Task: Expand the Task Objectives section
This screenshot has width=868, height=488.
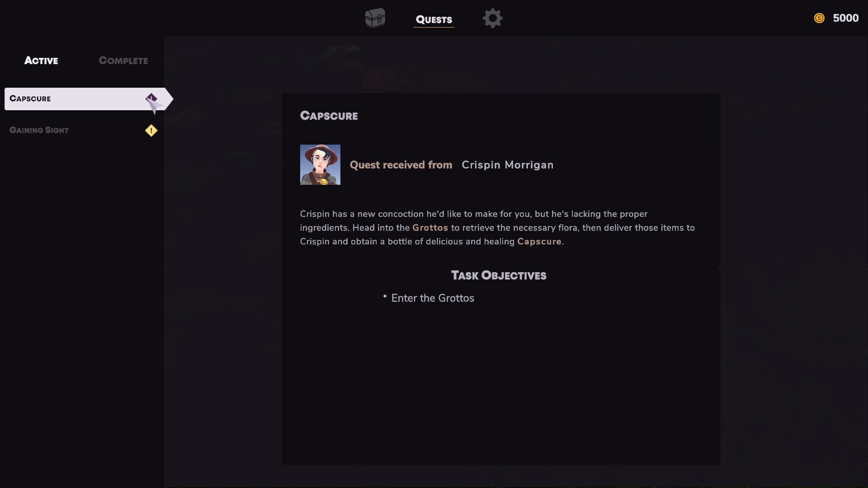Action: 498,275
